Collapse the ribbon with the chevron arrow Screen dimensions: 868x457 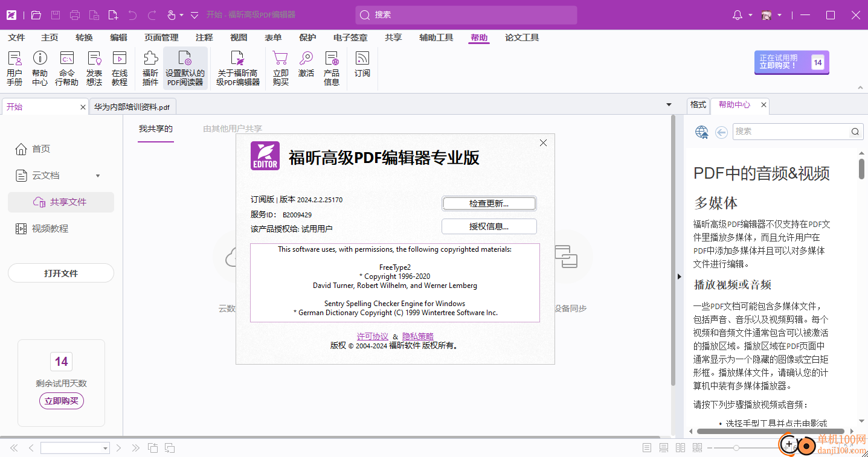[x=861, y=88]
